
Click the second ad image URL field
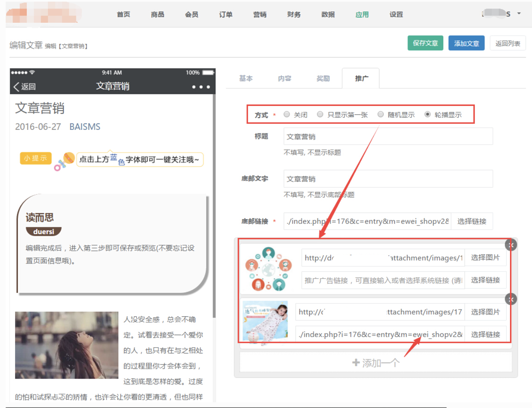click(x=380, y=312)
